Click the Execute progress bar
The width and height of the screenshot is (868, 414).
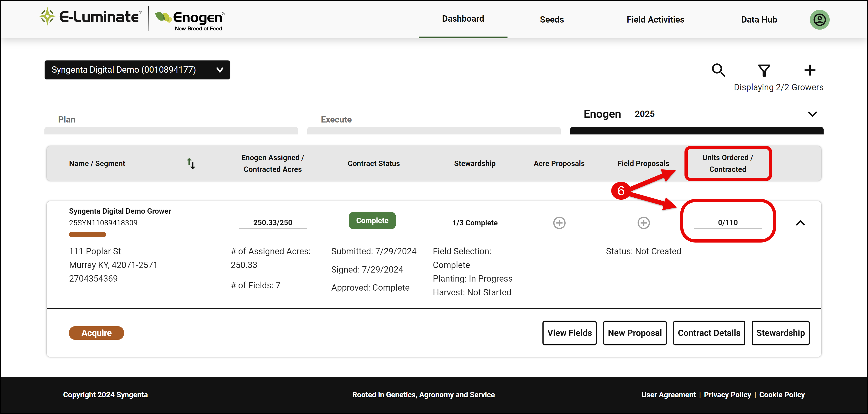pos(434,131)
